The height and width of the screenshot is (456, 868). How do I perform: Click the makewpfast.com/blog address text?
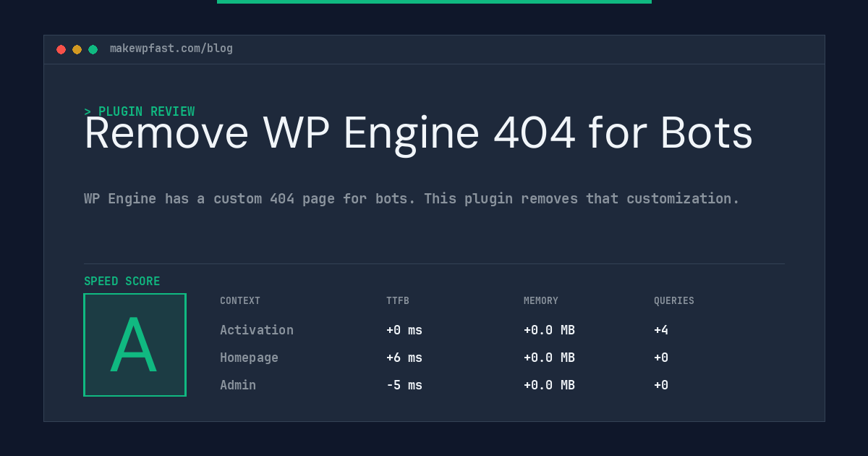(171, 48)
